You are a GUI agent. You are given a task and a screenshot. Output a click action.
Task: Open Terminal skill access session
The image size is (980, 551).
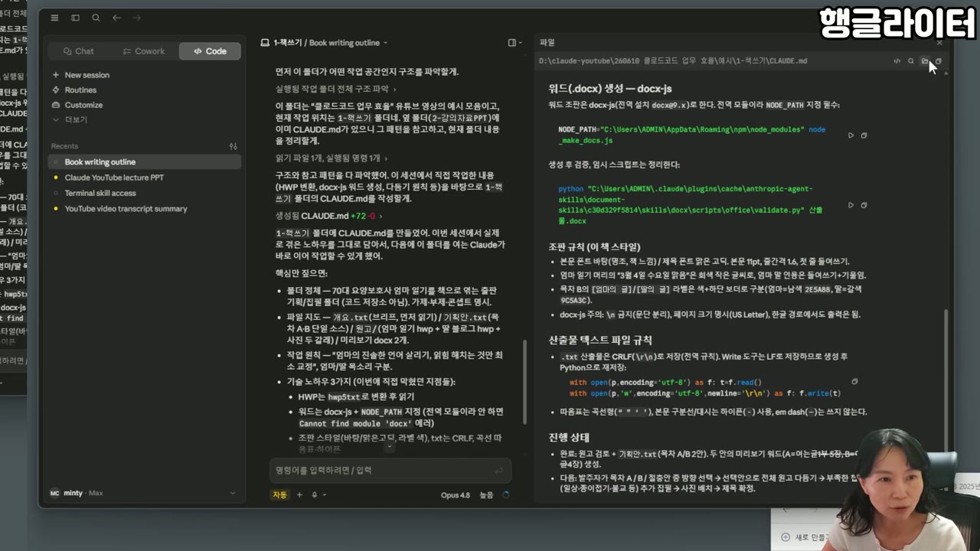(144, 193)
